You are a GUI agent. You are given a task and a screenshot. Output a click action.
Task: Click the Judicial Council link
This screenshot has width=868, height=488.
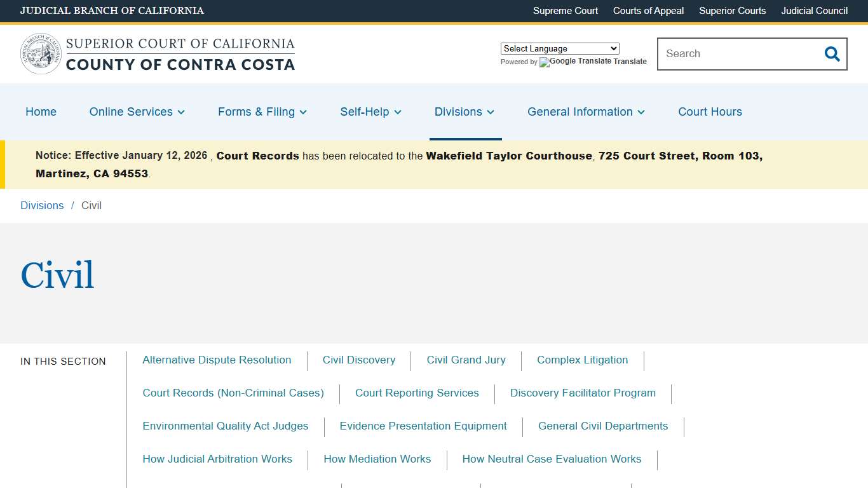pos(814,11)
